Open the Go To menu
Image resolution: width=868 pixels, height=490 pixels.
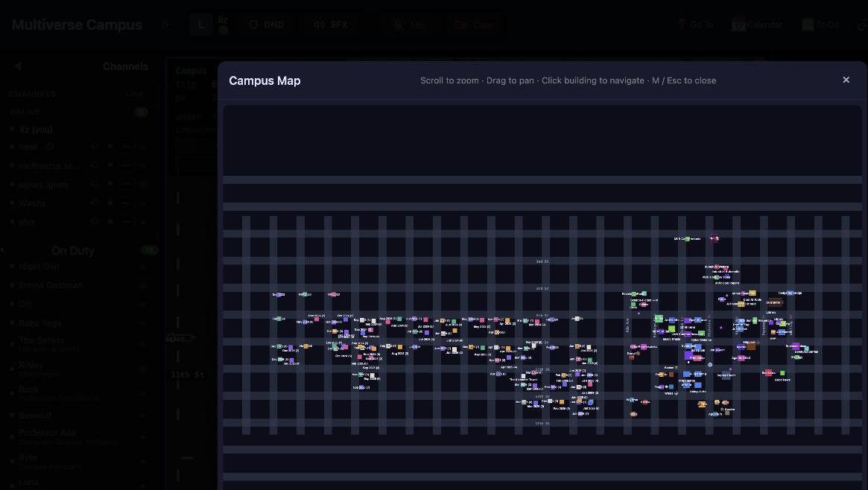(x=695, y=25)
